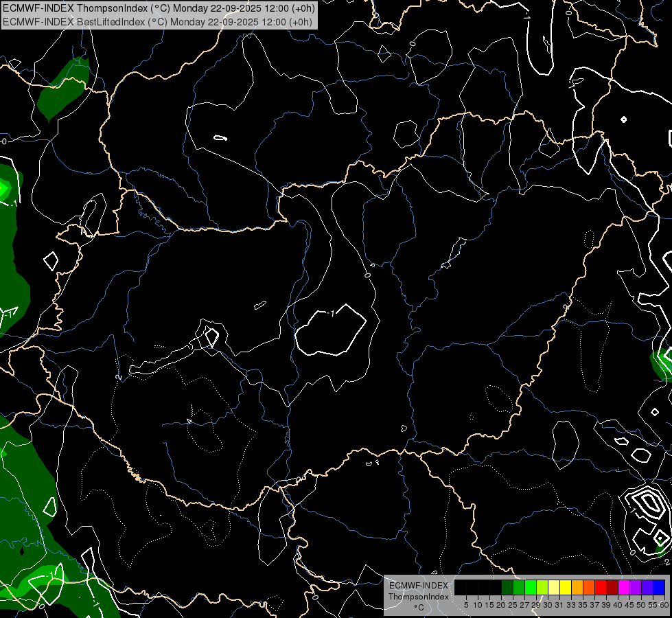This screenshot has width=672, height=618.
Task: Click the legend tick label 50
Action: point(641,605)
